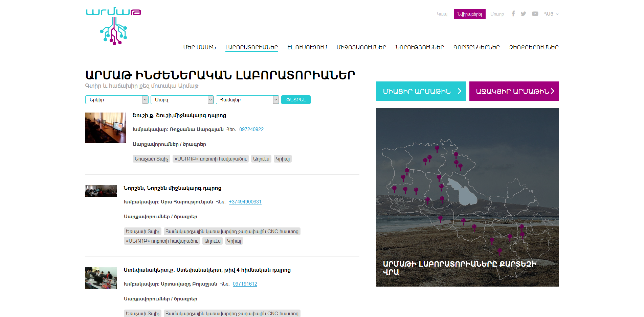Click «ՍԵՌՈԲ» ռոբոտի tag under Շուշի school
Viewport: 644px width, 317px height.
[x=210, y=159]
